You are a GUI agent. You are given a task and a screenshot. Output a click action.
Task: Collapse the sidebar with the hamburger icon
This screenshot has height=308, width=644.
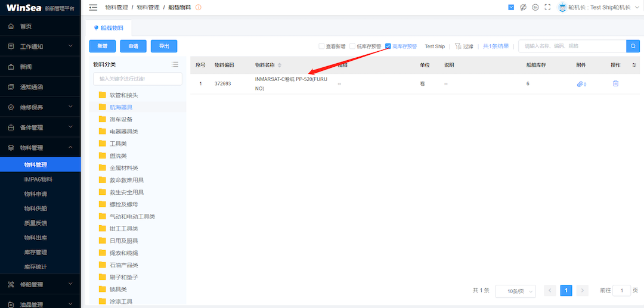pyautogui.click(x=93, y=7)
